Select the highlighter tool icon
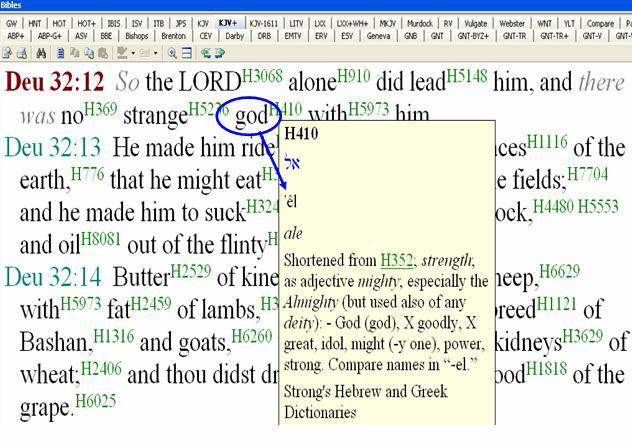632x448 pixels. tap(122, 53)
